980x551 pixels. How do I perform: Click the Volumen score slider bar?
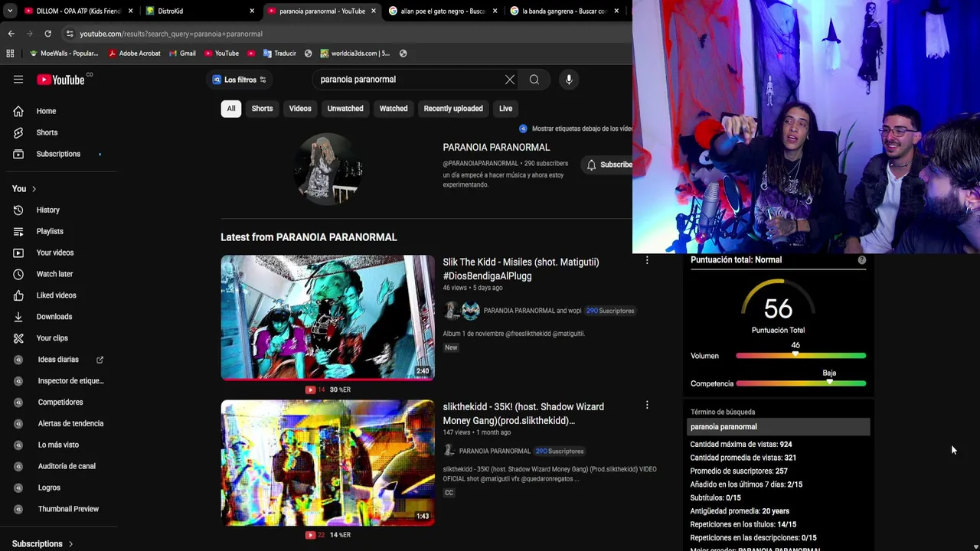click(x=801, y=356)
